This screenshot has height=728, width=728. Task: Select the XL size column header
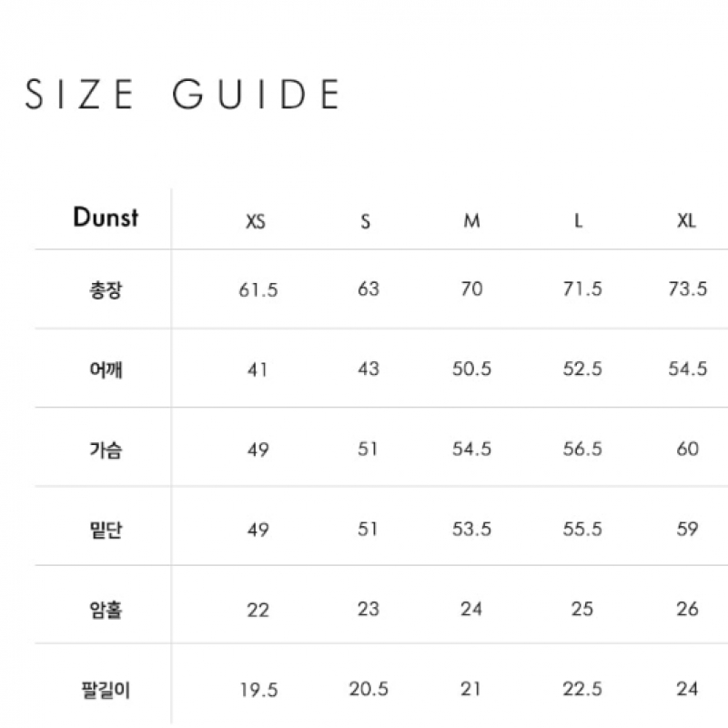tap(687, 220)
